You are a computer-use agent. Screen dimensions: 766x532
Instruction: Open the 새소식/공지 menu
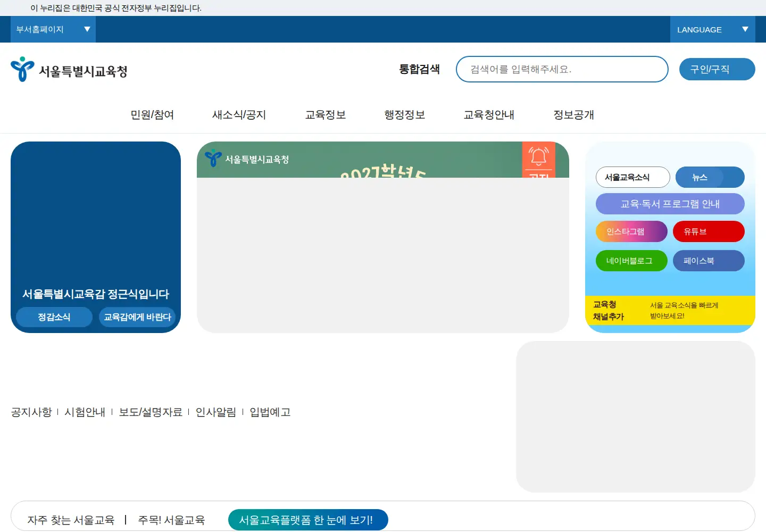tap(239, 115)
